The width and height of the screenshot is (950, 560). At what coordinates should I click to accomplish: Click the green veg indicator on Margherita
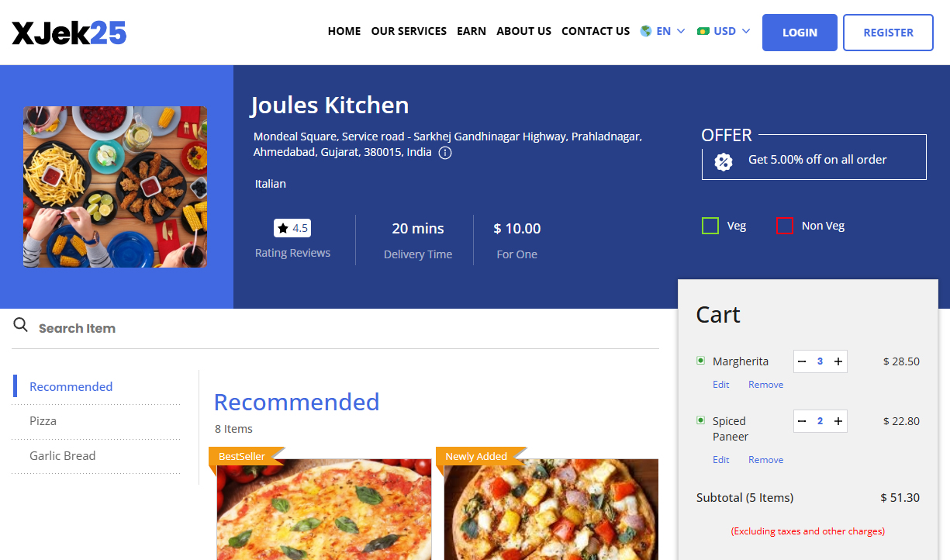(x=700, y=361)
